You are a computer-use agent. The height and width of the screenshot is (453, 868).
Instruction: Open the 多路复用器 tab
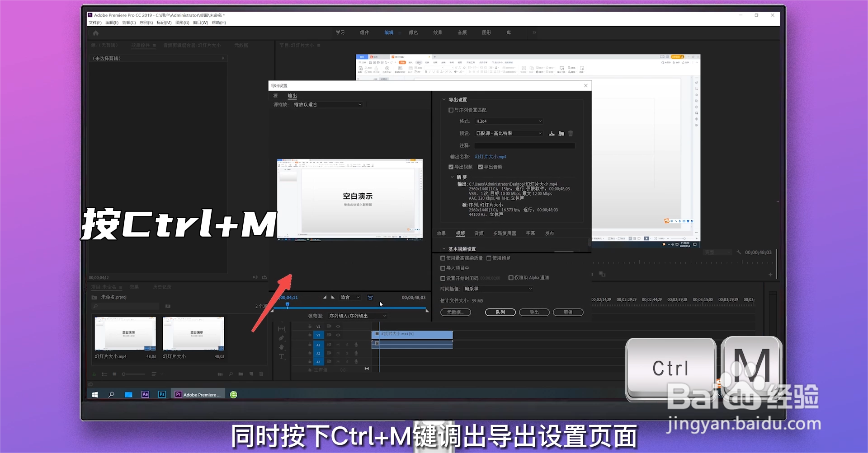[505, 234]
